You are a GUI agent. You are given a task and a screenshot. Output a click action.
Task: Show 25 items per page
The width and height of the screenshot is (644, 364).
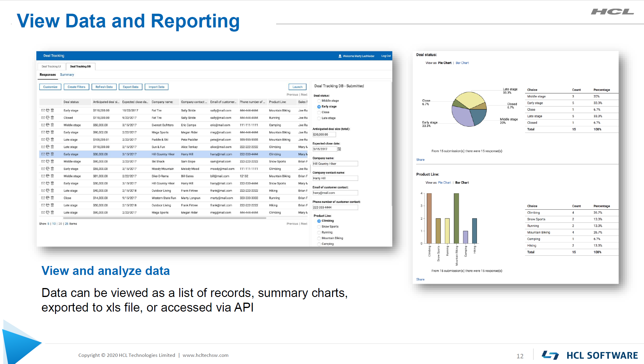[x=67, y=224]
